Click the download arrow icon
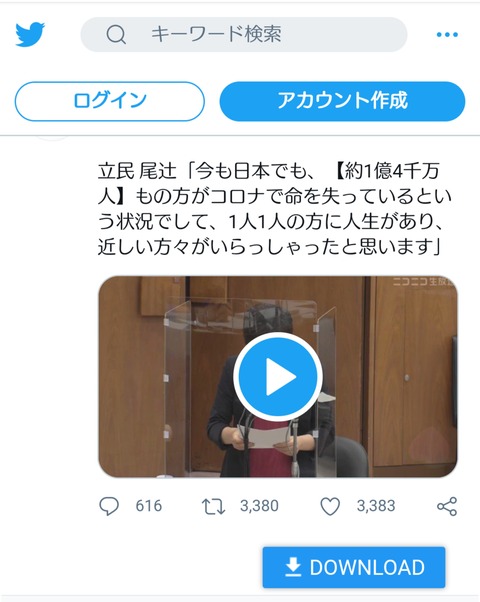 293,567
